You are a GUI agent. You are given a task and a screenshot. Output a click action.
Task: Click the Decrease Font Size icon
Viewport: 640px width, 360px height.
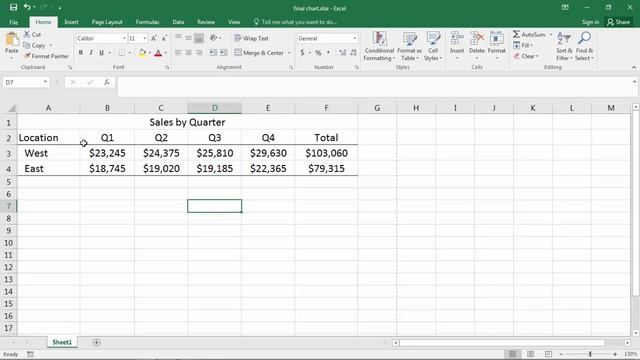164,38
